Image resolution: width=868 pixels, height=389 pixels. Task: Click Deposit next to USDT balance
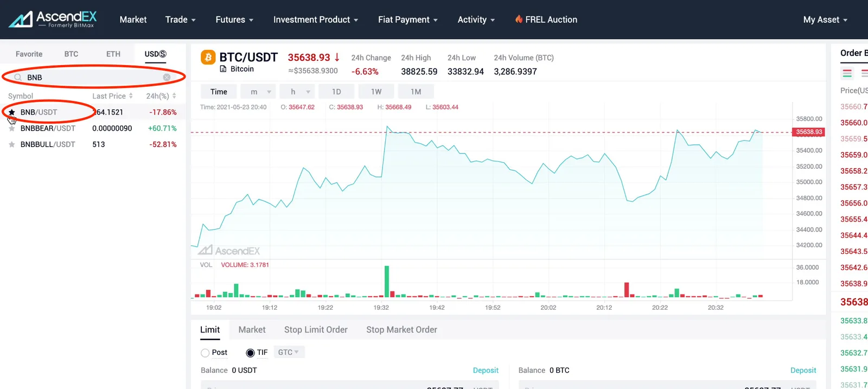coord(486,371)
